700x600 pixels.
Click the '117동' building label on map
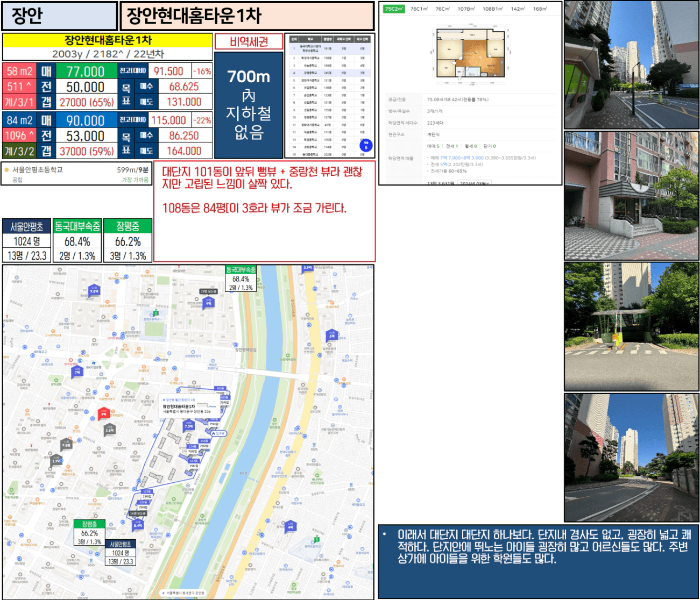tap(194, 461)
